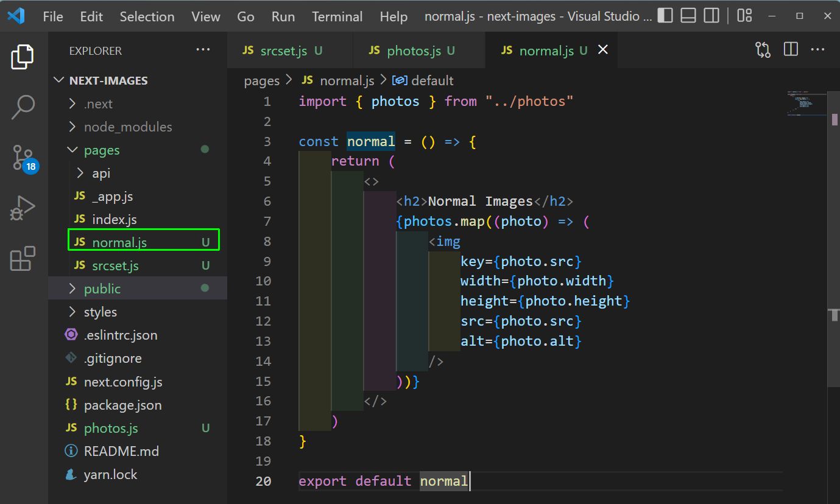Image resolution: width=840 pixels, height=504 pixels.
Task: Click Open Changes icon in editor toolbar
Action: (763, 50)
